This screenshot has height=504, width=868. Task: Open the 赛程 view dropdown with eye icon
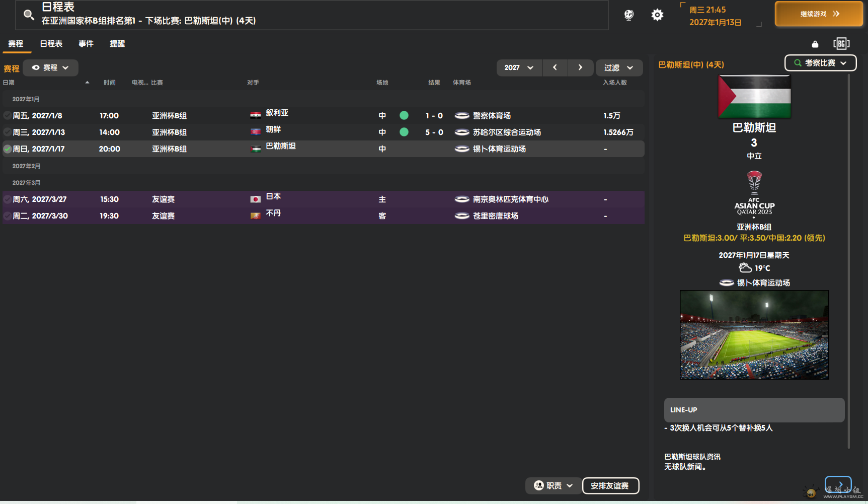[x=50, y=67]
